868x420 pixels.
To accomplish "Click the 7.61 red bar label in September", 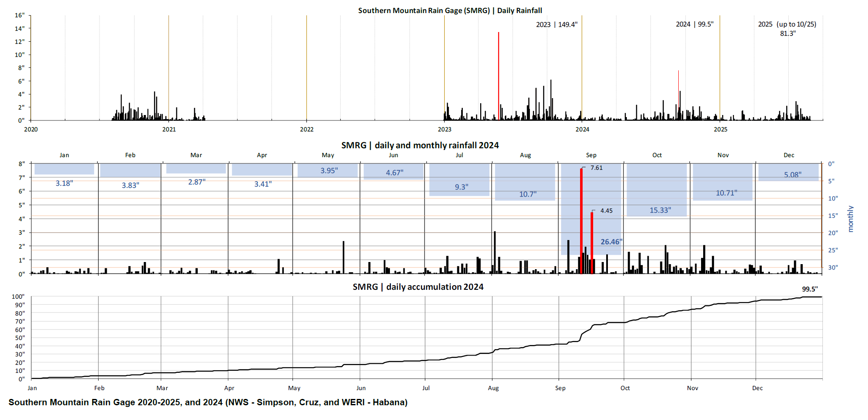I will 596,168.
